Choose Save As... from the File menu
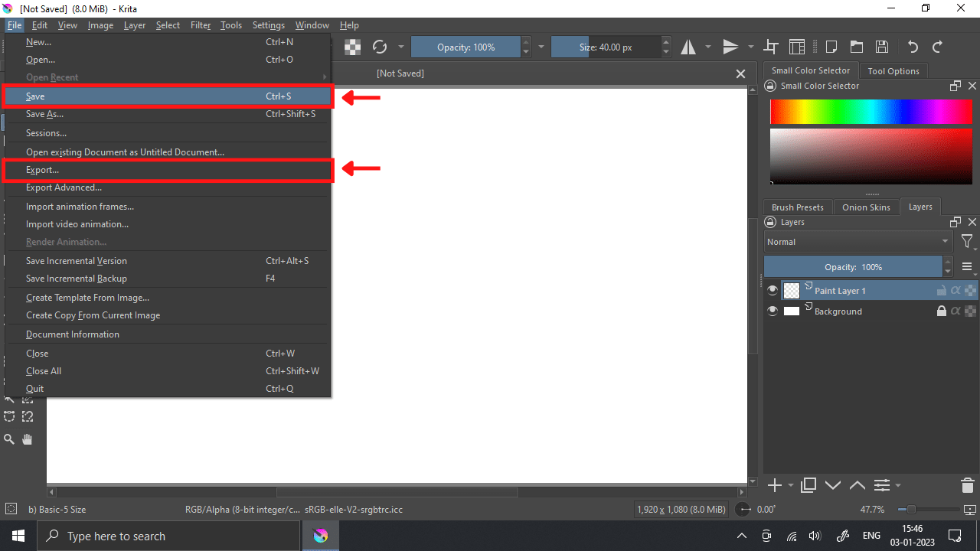Viewport: 980px width, 551px height. click(167, 114)
